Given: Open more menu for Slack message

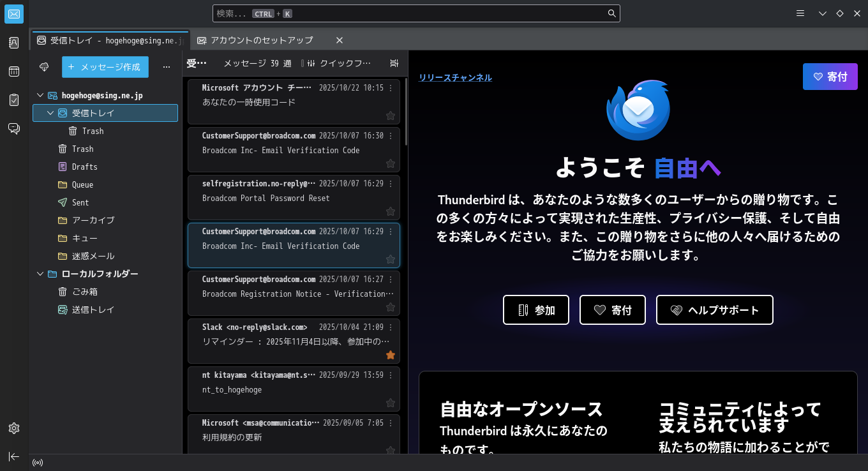Looking at the screenshot, I should 391,327.
